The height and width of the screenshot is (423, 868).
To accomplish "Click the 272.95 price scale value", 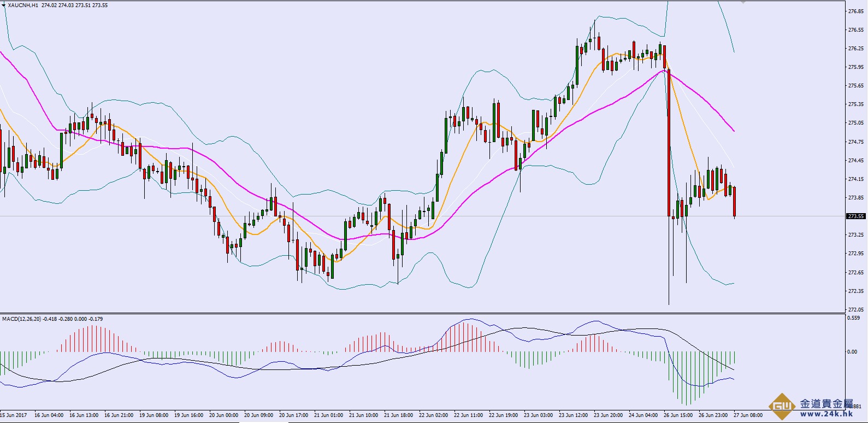I will (x=855, y=253).
